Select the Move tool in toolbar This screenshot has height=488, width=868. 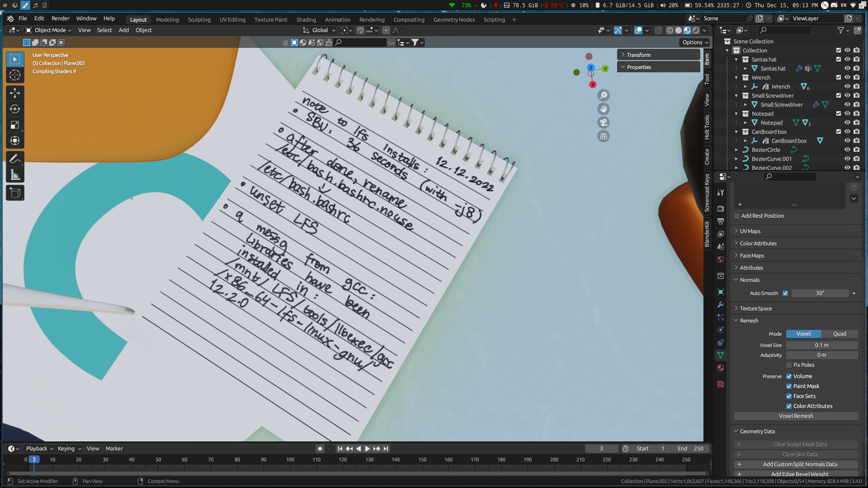(x=15, y=93)
